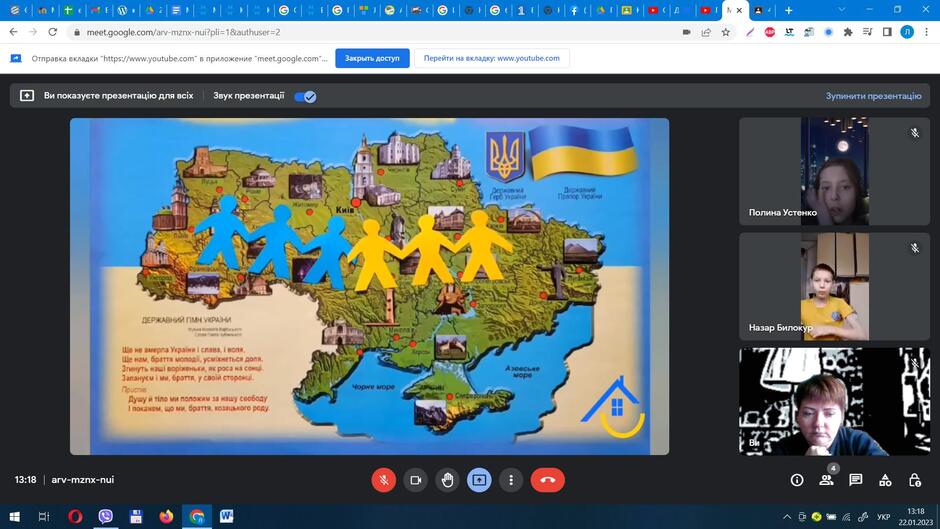The height and width of the screenshot is (529, 940).
Task: Open host controls lock icon
Action: tap(914, 480)
